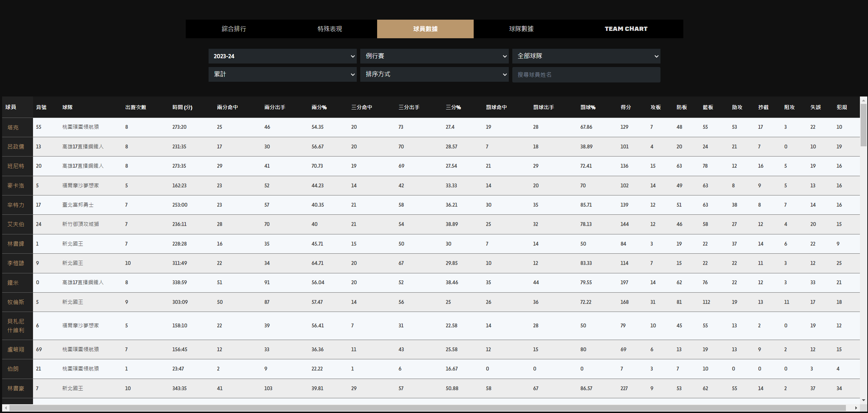Open the 全部球隊 team filter dropdown

586,56
